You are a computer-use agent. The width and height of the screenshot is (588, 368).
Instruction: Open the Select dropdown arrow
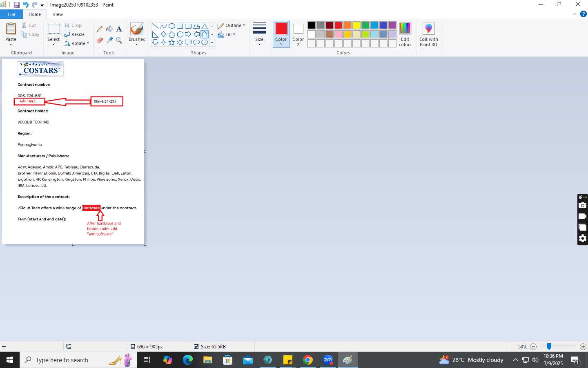point(53,44)
